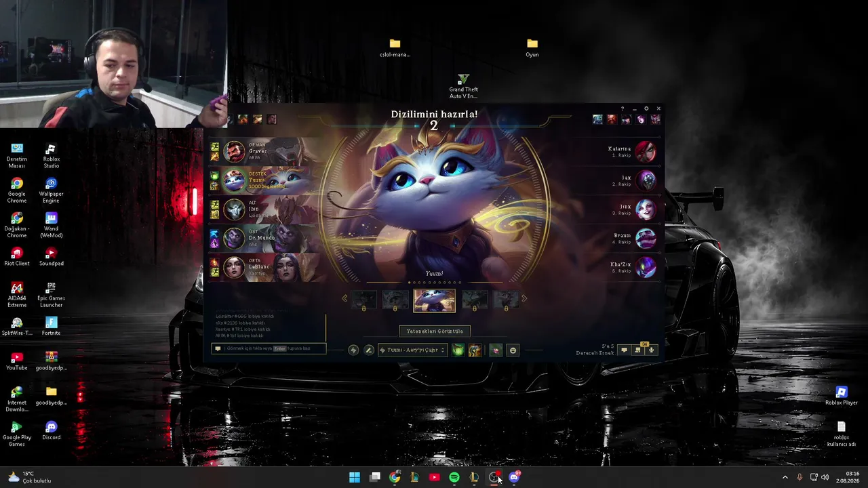Open the cslol-mana... folder on the desktop
Screen dimensions: 868x488
(x=395, y=47)
